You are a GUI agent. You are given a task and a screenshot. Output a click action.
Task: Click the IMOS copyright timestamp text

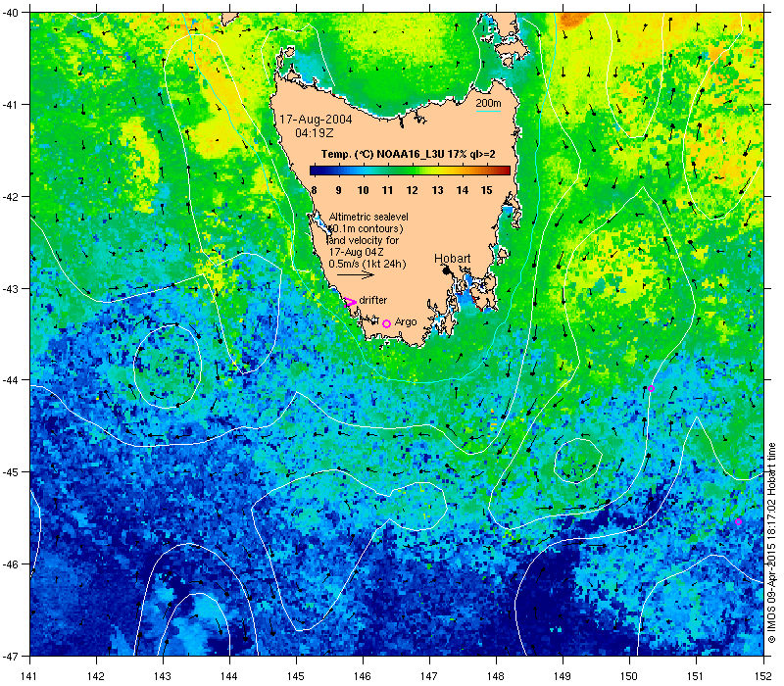[771, 544]
